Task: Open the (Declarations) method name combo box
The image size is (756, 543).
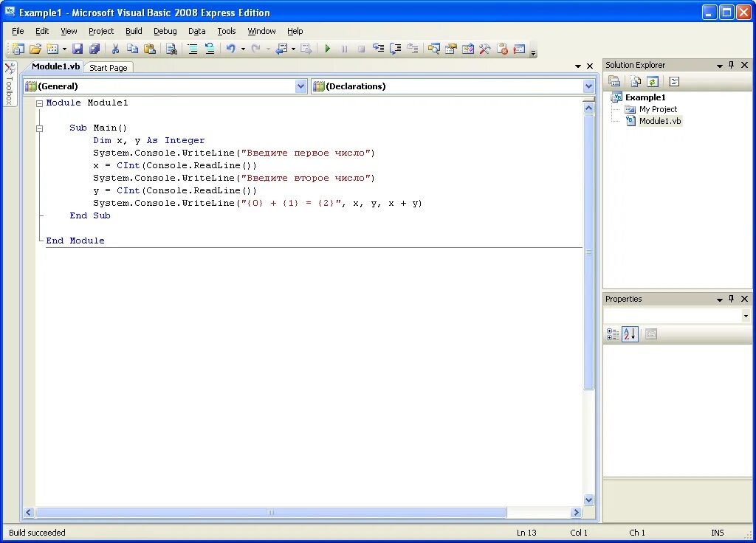Action: click(x=453, y=86)
